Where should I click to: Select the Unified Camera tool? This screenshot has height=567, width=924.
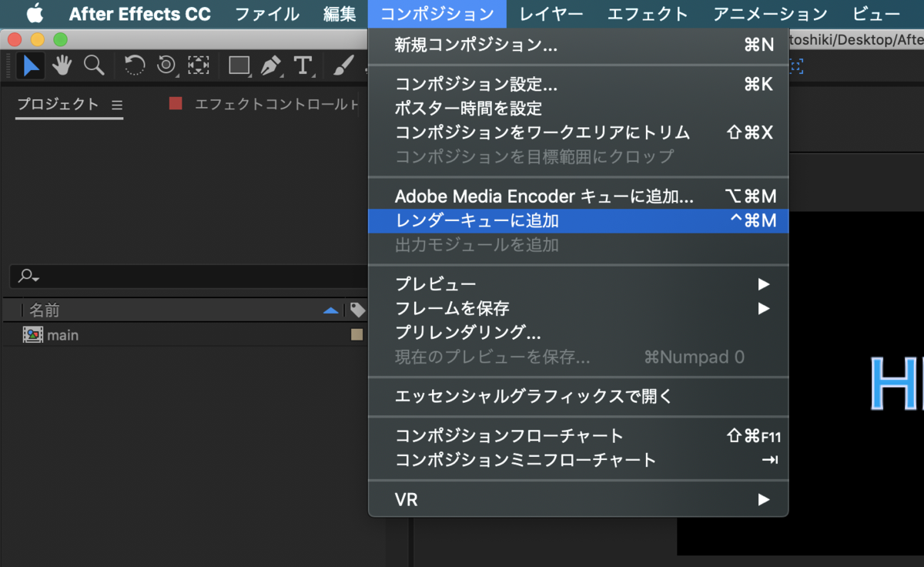coord(166,66)
